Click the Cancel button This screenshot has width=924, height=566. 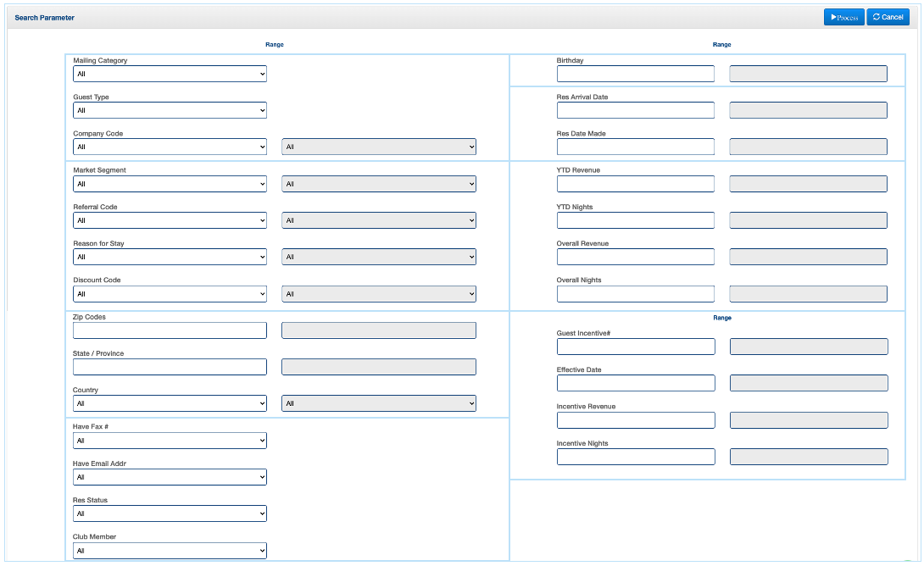point(888,17)
